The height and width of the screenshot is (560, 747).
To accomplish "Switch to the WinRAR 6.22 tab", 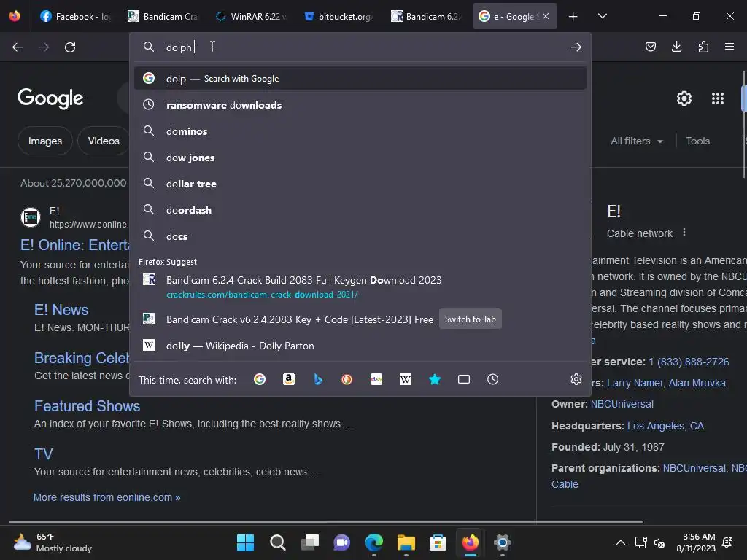I will point(251,17).
